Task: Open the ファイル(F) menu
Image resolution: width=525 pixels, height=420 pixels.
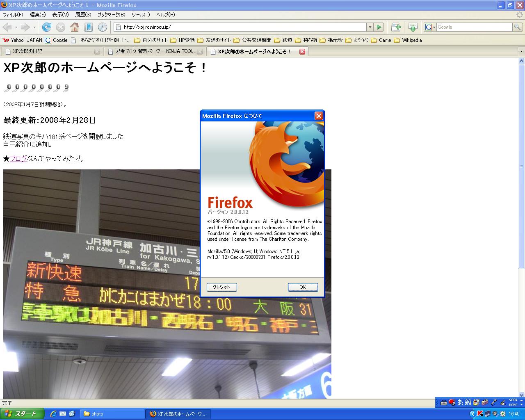Action: (13, 15)
